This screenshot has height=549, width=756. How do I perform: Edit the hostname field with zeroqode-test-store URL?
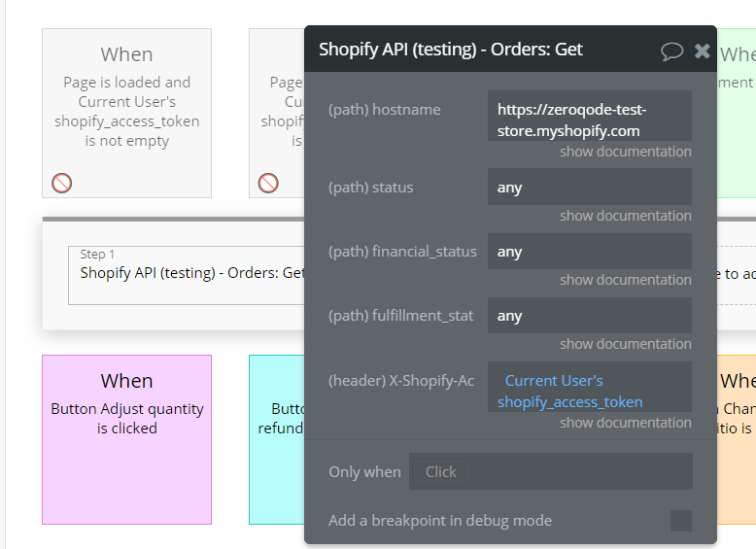pos(590,116)
